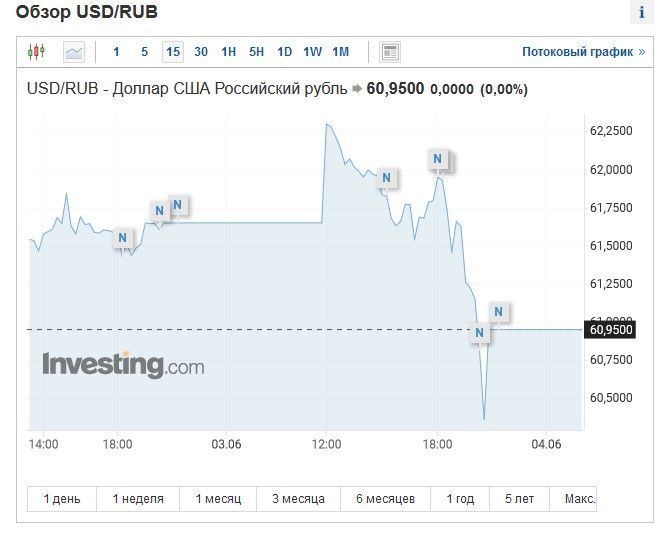Switch to candlestick chart type

pos(37,52)
